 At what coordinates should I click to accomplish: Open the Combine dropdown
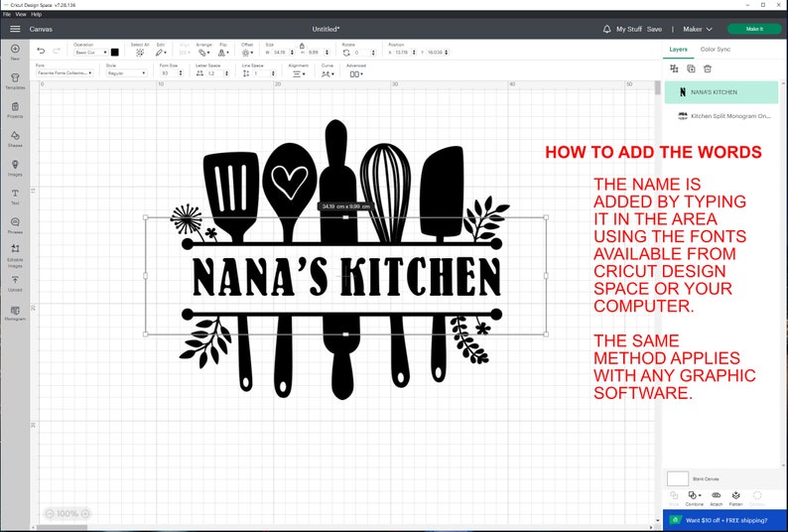(x=695, y=499)
